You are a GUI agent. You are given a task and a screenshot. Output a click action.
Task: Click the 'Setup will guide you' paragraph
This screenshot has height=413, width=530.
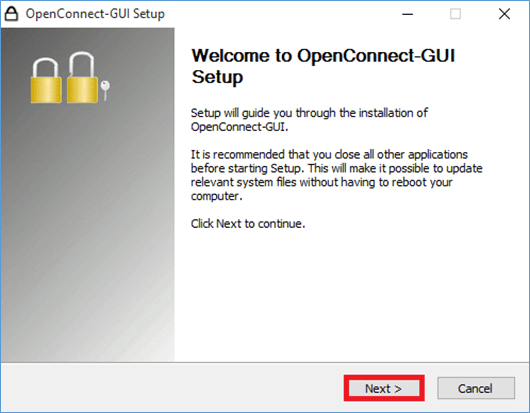point(309,120)
